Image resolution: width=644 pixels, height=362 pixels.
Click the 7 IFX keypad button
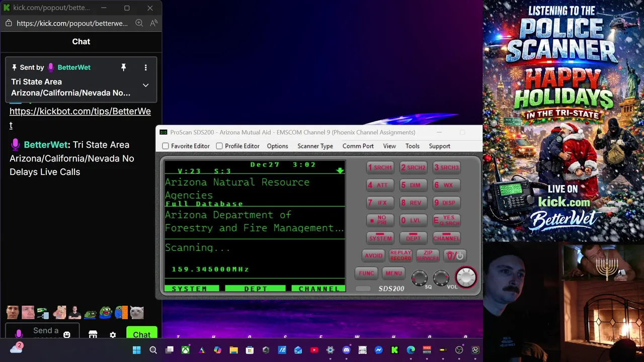click(380, 203)
